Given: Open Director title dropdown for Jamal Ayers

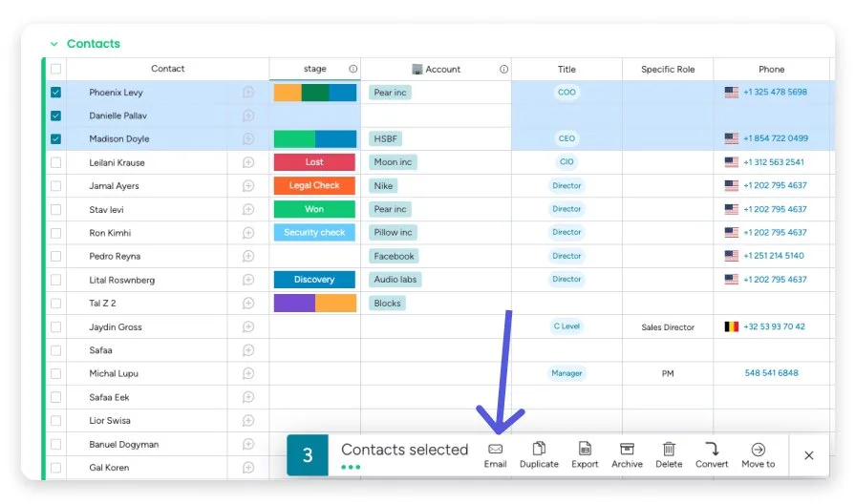Looking at the screenshot, I should 566,186.
